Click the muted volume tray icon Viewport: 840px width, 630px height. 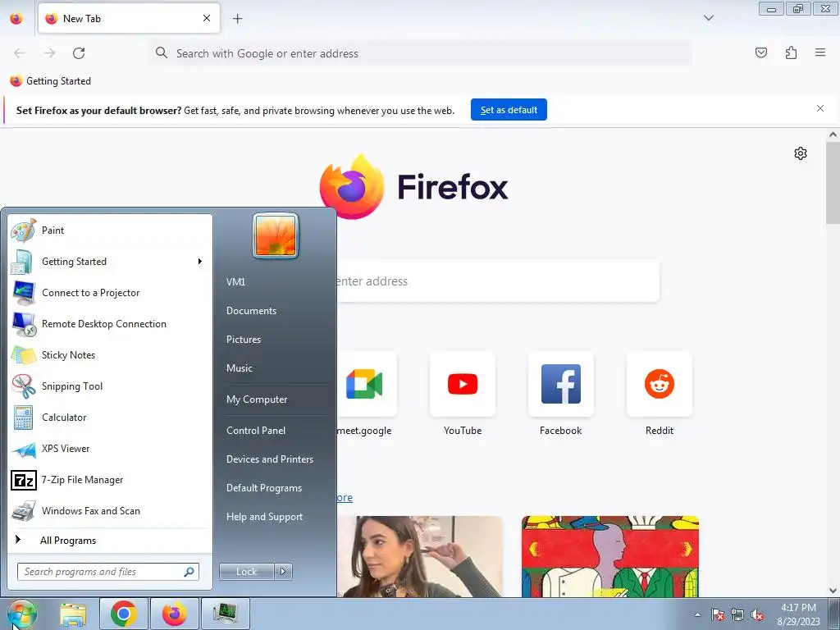[757, 614]
